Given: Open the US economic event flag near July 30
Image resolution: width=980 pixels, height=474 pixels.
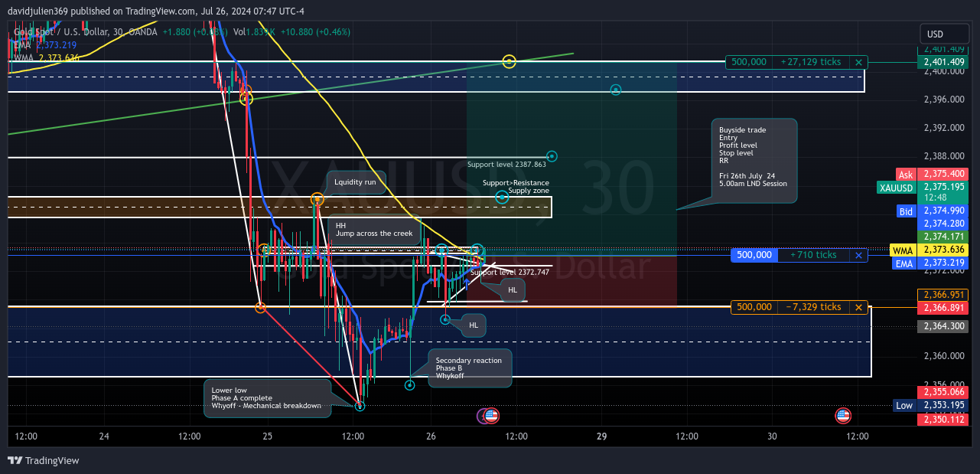Looking at the screenshot, I should (x=843, y=416).
